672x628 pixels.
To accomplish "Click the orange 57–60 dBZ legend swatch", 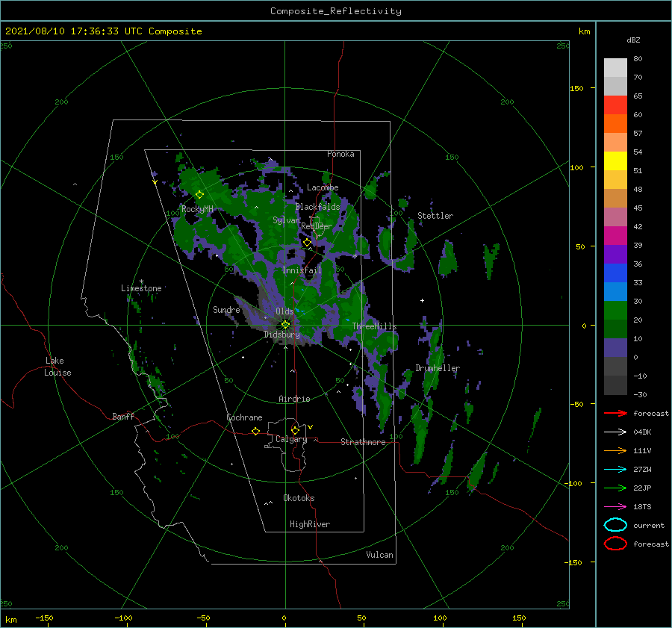I will pos(615,123).
